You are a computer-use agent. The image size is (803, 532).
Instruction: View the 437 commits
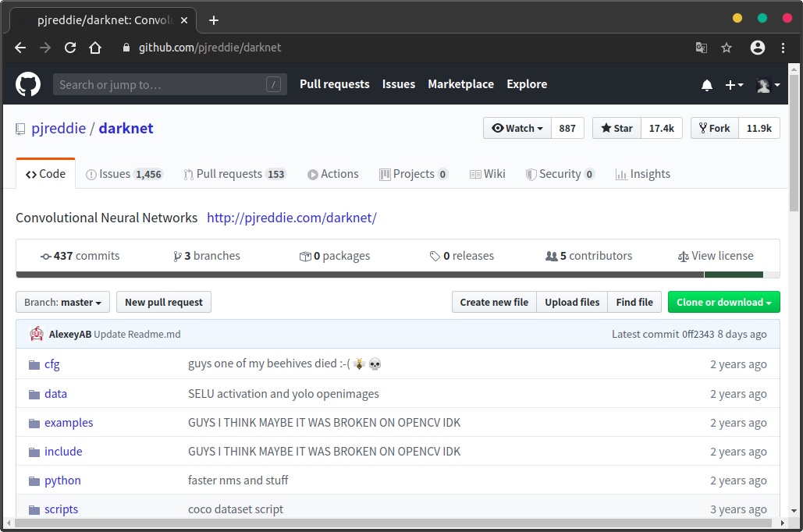(x=80, y=256)
